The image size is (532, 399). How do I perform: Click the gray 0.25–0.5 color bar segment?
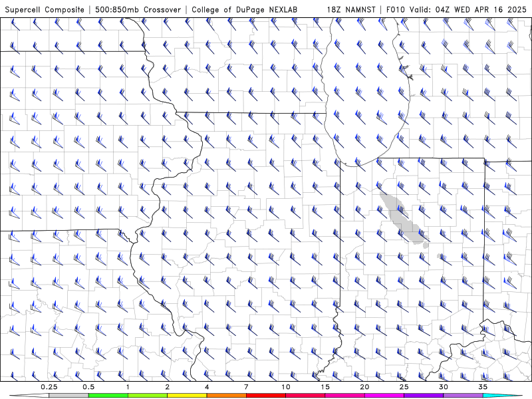tap(68, 396)
